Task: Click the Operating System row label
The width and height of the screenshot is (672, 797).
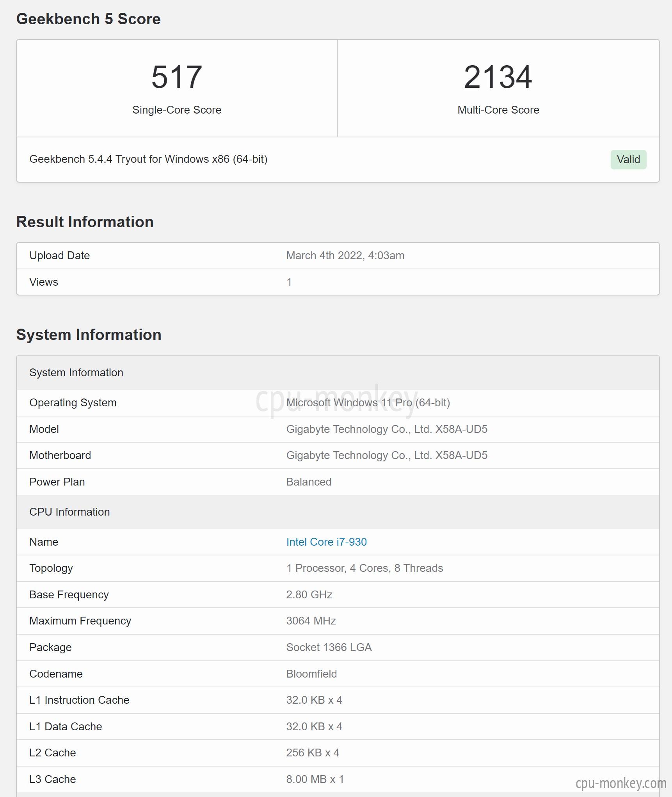Action: point(73,402)
